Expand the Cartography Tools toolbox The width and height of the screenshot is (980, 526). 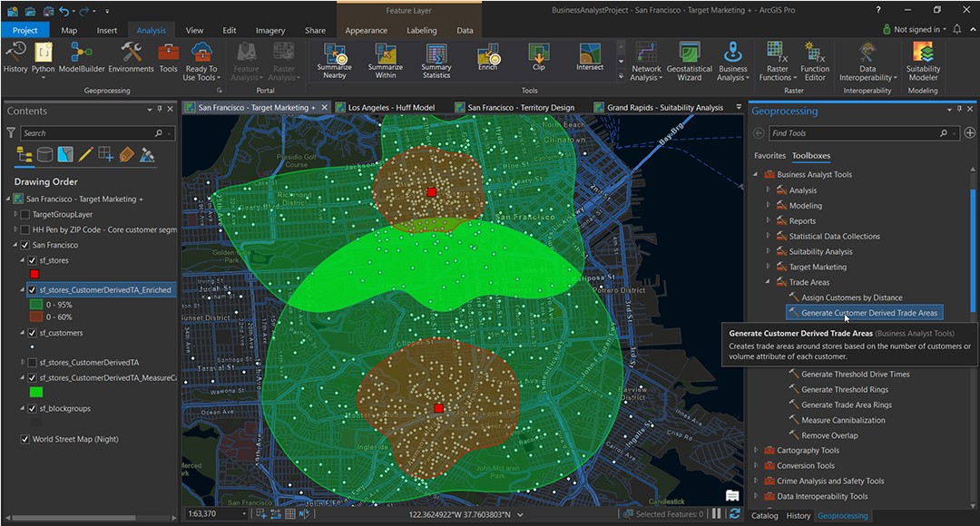[x=756, y=451]
